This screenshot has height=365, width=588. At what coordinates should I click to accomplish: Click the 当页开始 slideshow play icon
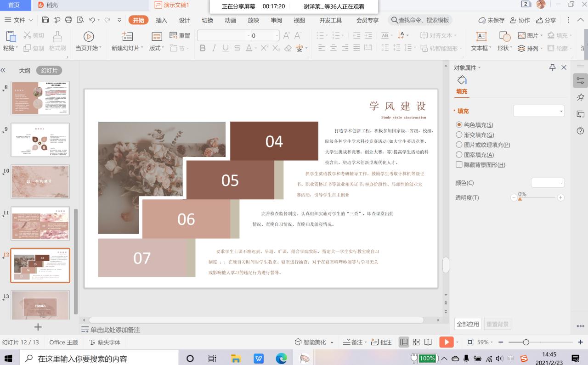89,36
